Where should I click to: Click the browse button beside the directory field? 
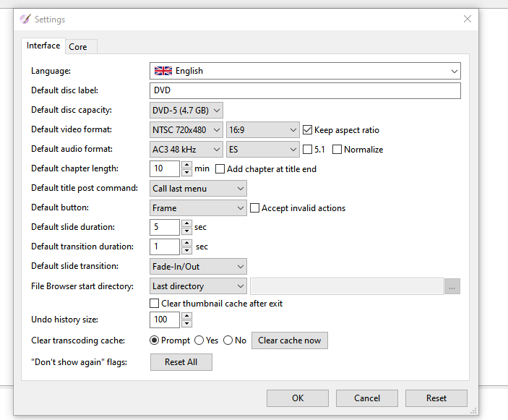452,286
